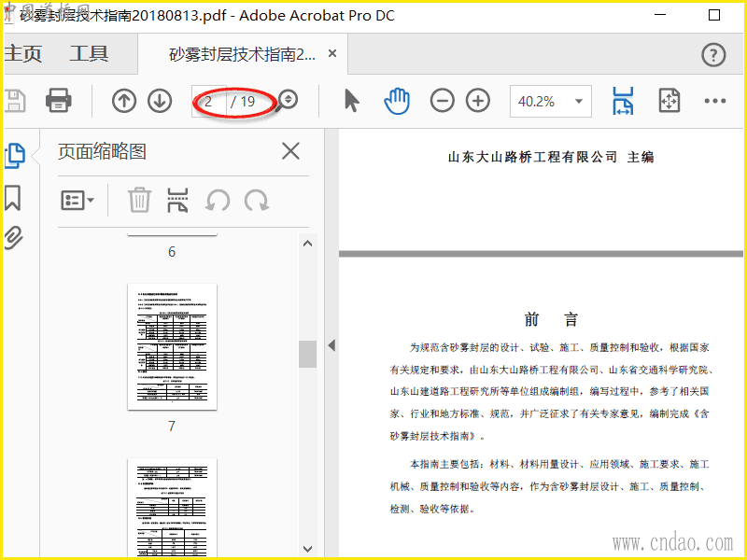Rotate page clockwise
Viewport: 747px width, 560px height.
click(257, 201)
